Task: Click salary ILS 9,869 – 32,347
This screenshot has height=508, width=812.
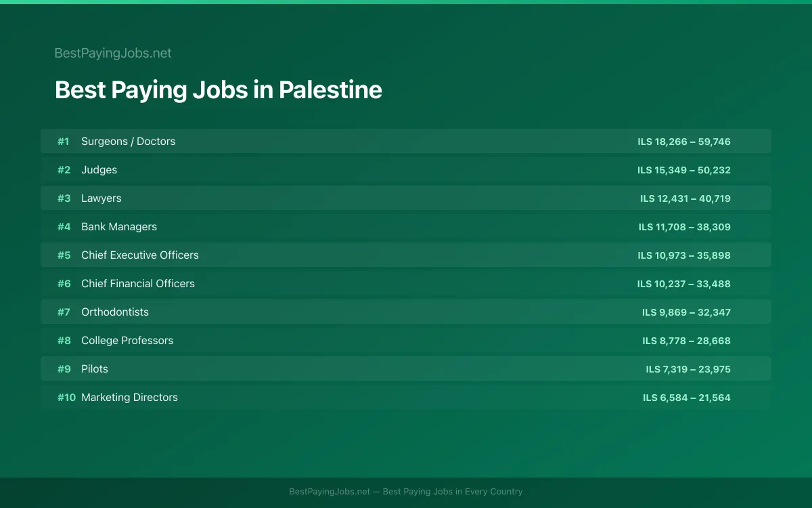Action: [686, 312]
